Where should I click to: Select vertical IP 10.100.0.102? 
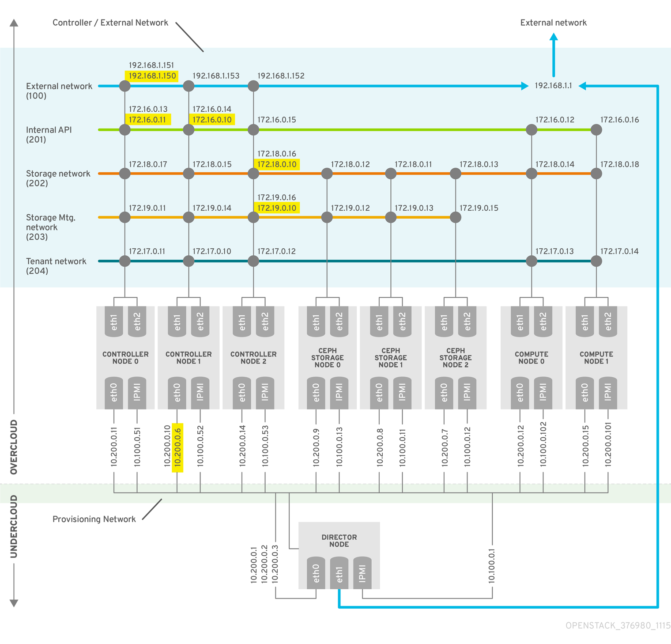coord(543,444)
